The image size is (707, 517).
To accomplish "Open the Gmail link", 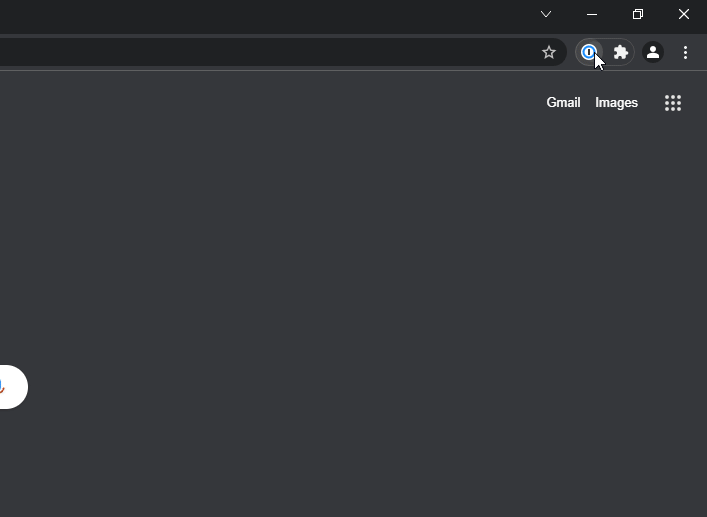I will pyautogui.click(x=563, y=103).
